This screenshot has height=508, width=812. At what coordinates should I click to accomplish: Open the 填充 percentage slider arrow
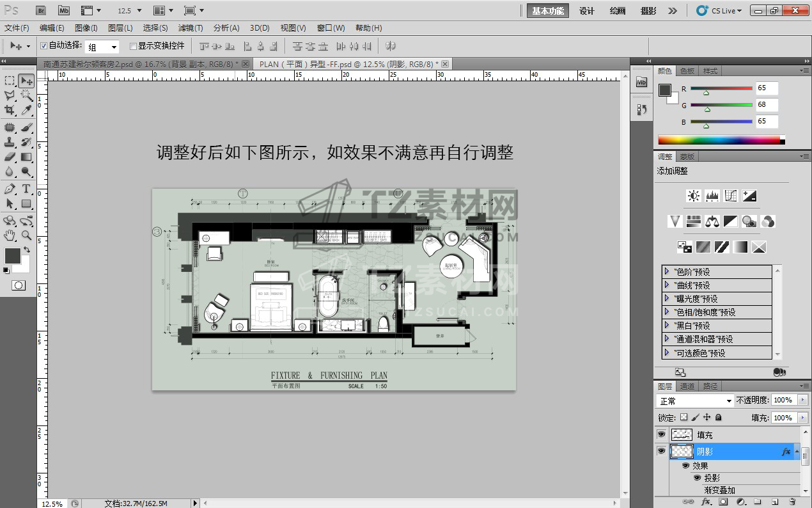click(803, 418)
